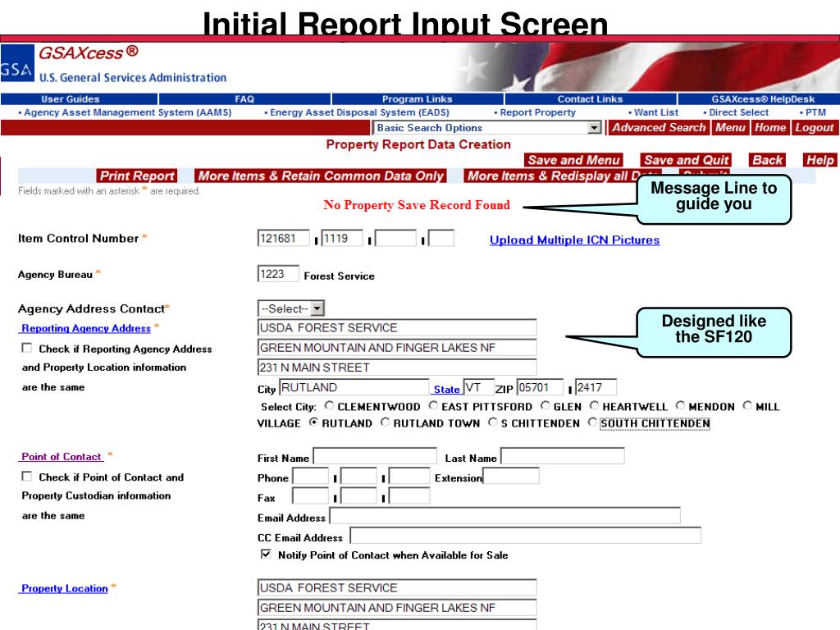
Task: Open the GSAXcess HelpDesk menu
Action: (x=763, y=99)
